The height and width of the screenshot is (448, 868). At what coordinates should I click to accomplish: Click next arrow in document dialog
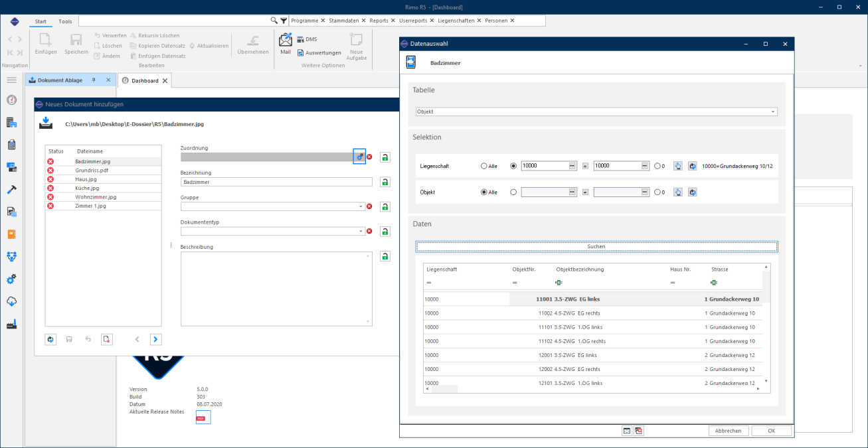155,339
